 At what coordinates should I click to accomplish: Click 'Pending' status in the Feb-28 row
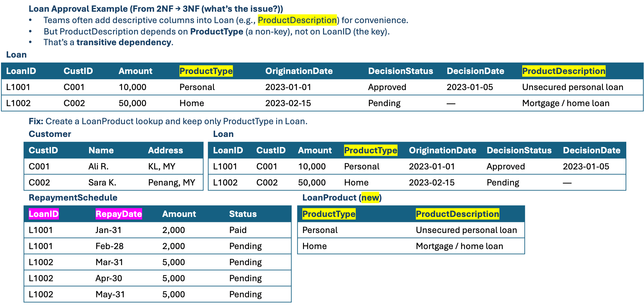[245, 246]
